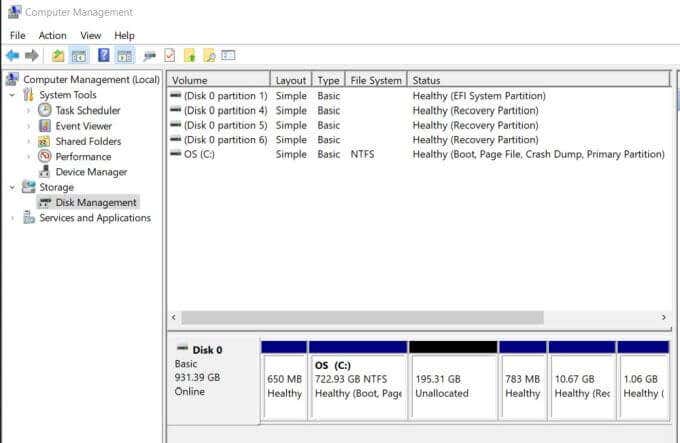Select the (Disk 0 partition 1) volume row

[x=419, y=96]
